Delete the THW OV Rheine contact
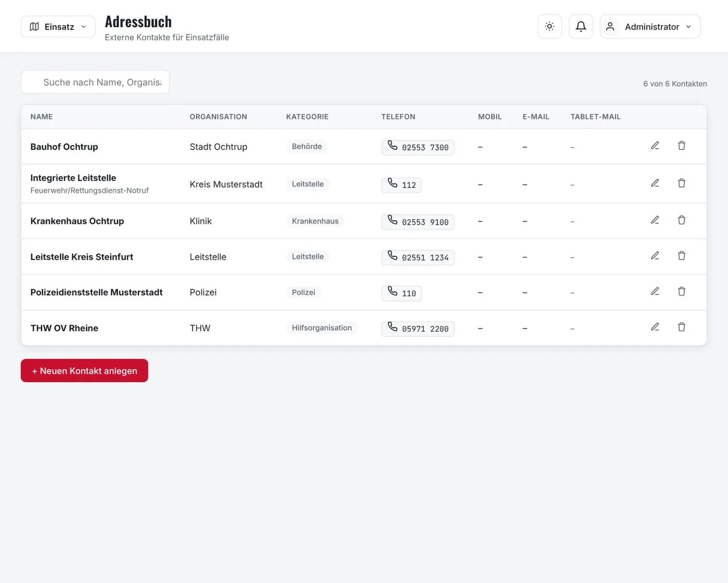Image resolution: width=728 pixels, height=583 pixels. [x=682, y=327]
